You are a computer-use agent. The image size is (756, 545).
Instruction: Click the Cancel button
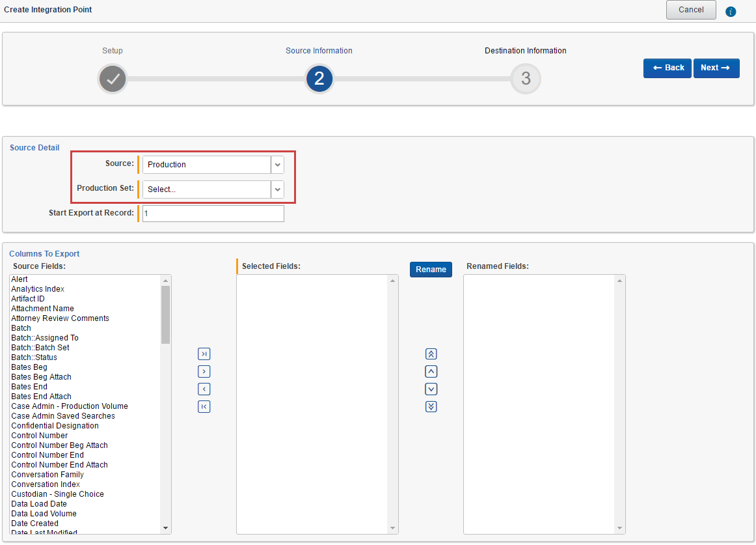[691, 10]
